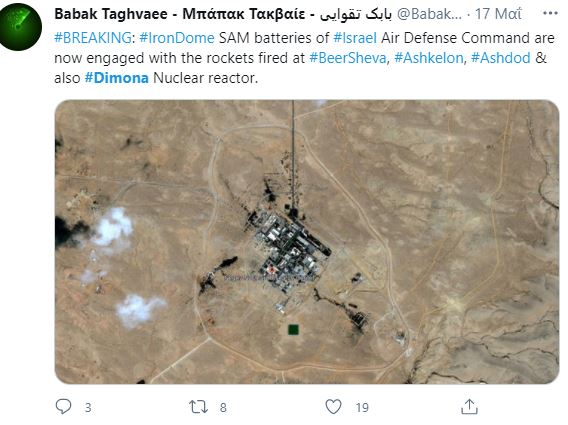This screenshot has height=425, width=568.
Task: Click the reply count 3
Action: [88, 408]
